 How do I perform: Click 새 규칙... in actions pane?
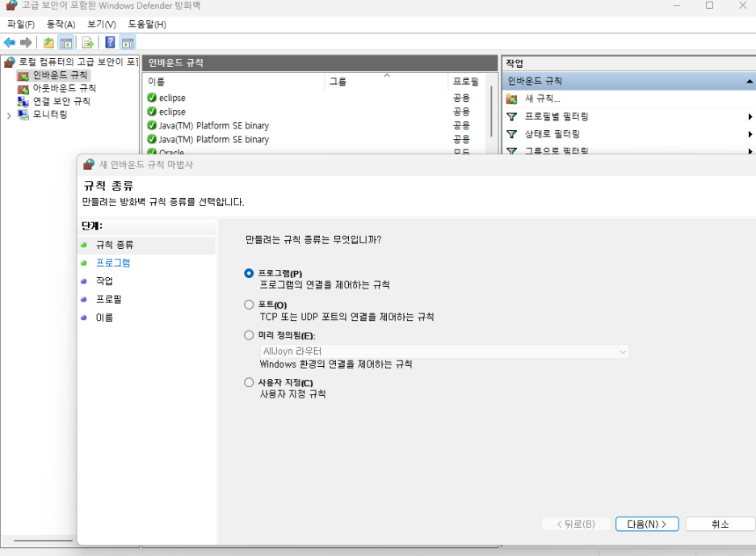pos(543,99)
